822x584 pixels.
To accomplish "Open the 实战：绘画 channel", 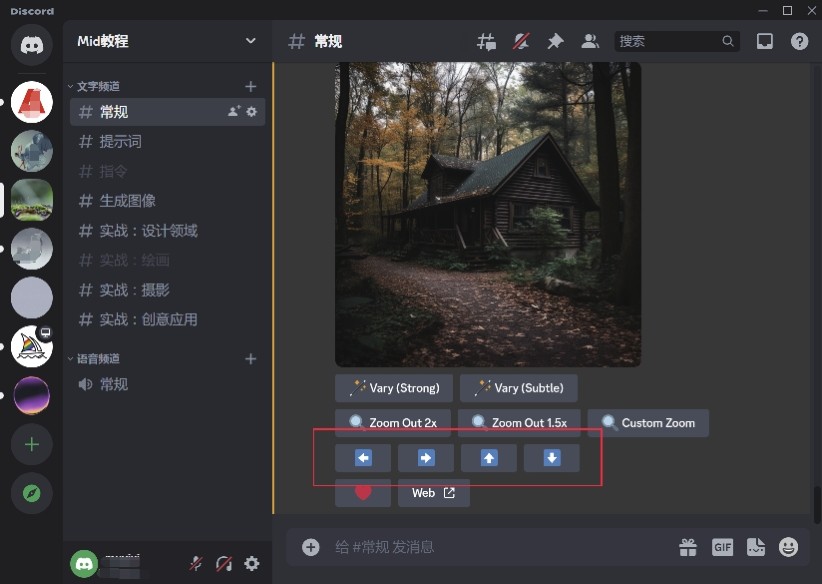I will tap(167, 260).
